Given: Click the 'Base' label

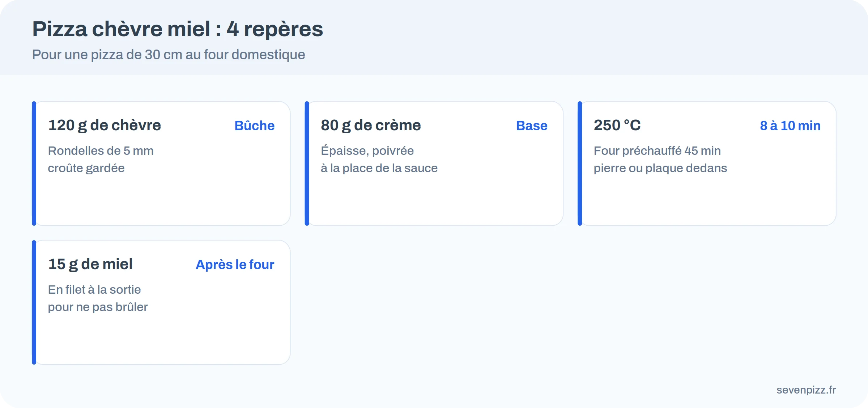Looking at the screenshot, I should click(x=532, y=126).
